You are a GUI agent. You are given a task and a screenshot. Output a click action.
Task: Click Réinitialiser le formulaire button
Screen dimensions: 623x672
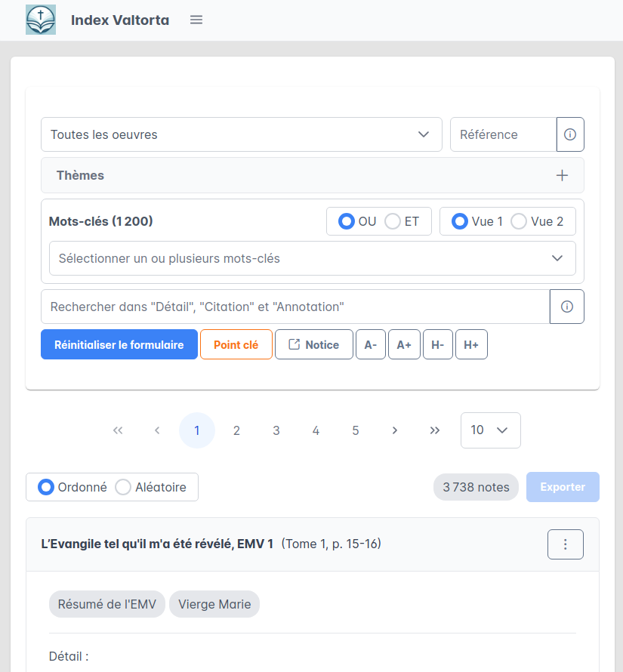pos(119,344)
